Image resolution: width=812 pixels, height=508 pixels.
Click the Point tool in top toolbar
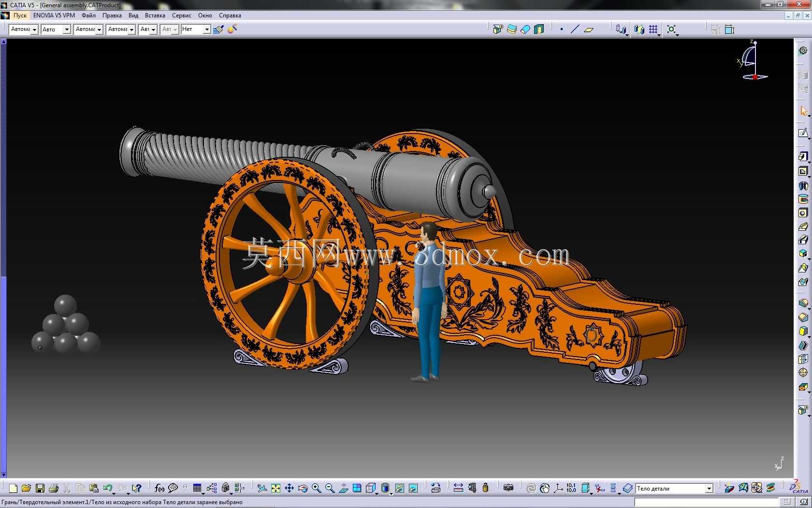(x=562, y=30)
